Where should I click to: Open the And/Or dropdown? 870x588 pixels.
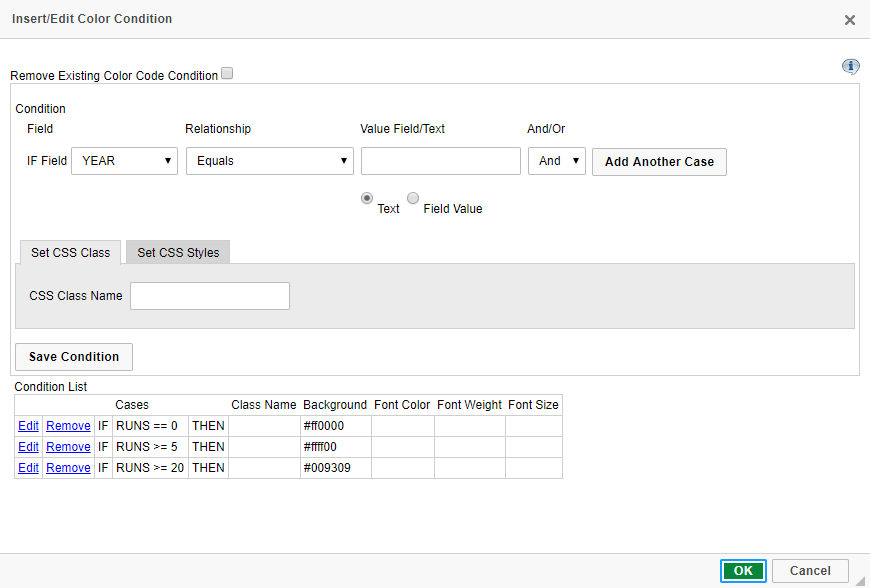(x=557, y=160)
